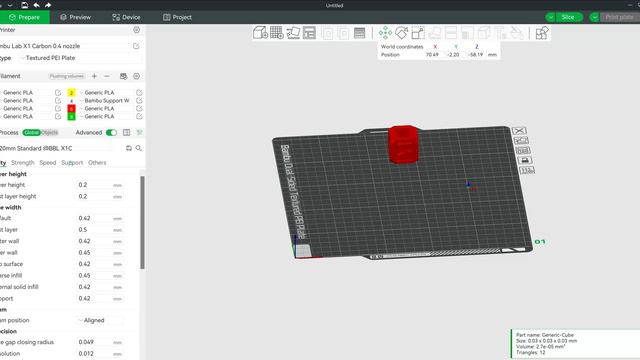Toggle the Advanced mode switch

[111, 133]
